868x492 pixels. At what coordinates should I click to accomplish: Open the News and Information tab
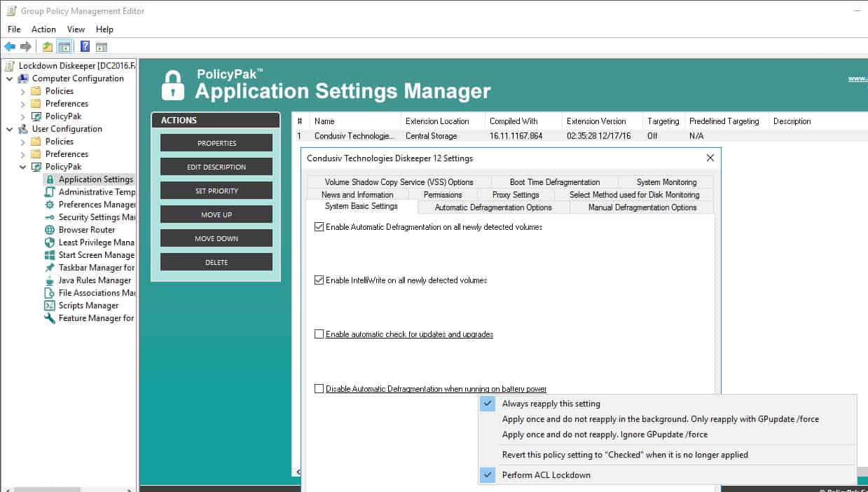[357, 195]
